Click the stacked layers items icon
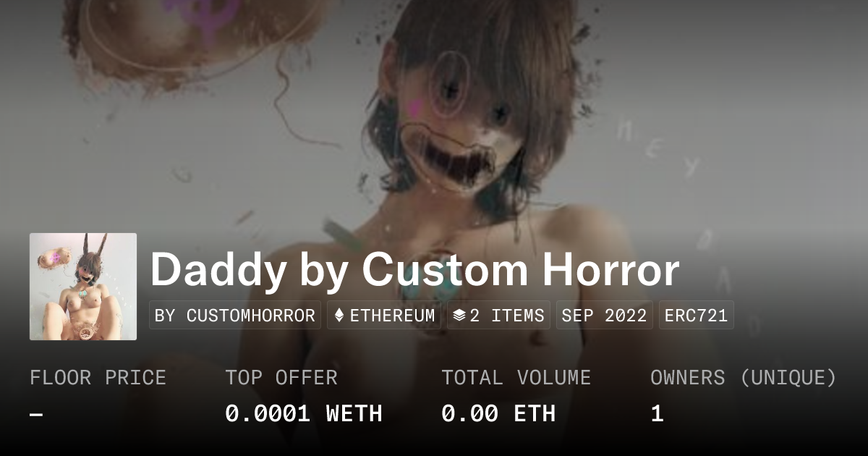 click(459, 316)
